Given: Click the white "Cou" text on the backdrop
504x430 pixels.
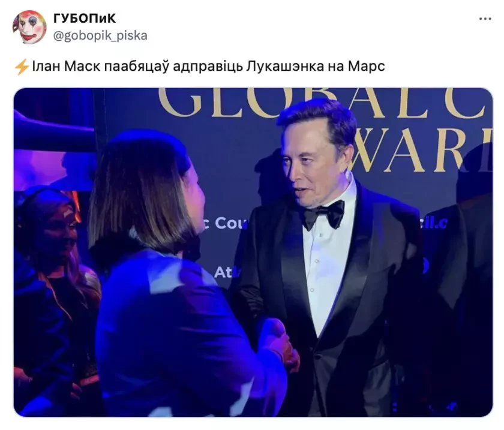Looking at the screenshot, I should (230, 222).
